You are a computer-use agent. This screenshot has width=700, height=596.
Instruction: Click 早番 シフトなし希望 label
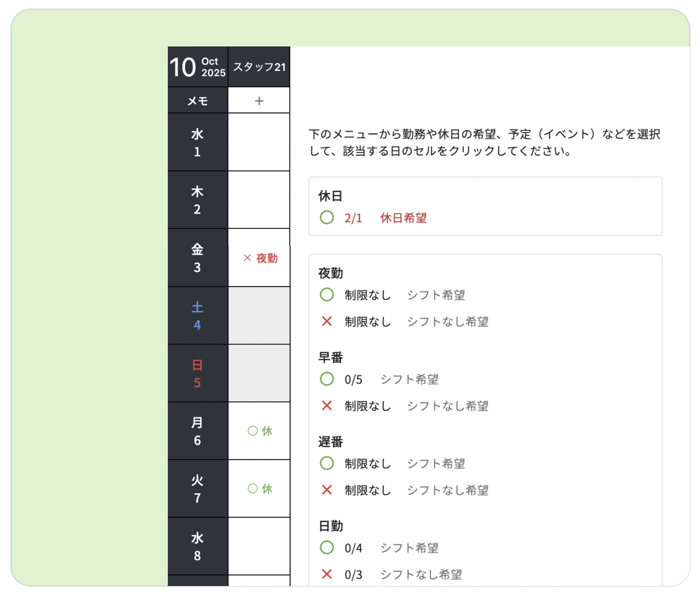(448, 406)
